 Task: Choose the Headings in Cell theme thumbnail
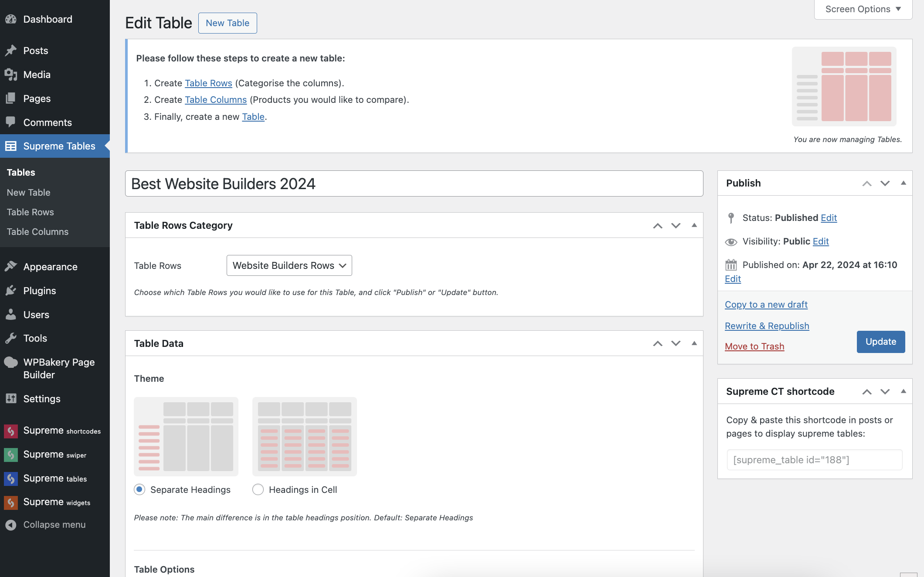click(x=304, y=436)
